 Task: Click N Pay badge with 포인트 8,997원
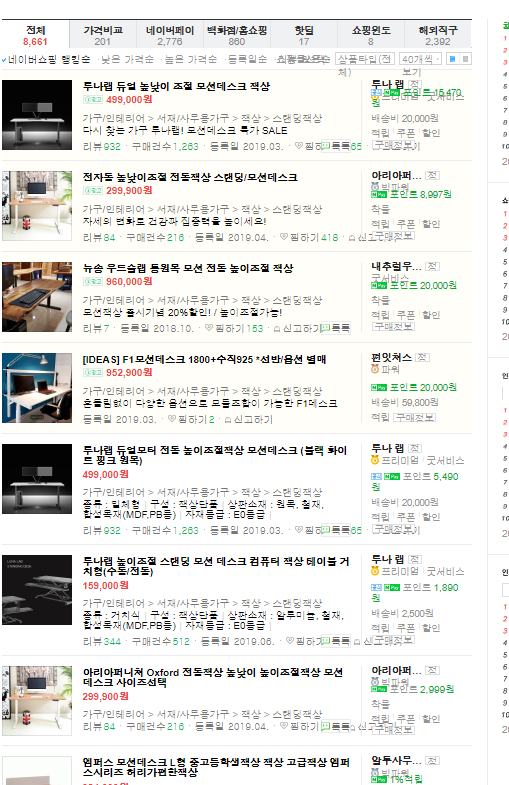point(379,194)
